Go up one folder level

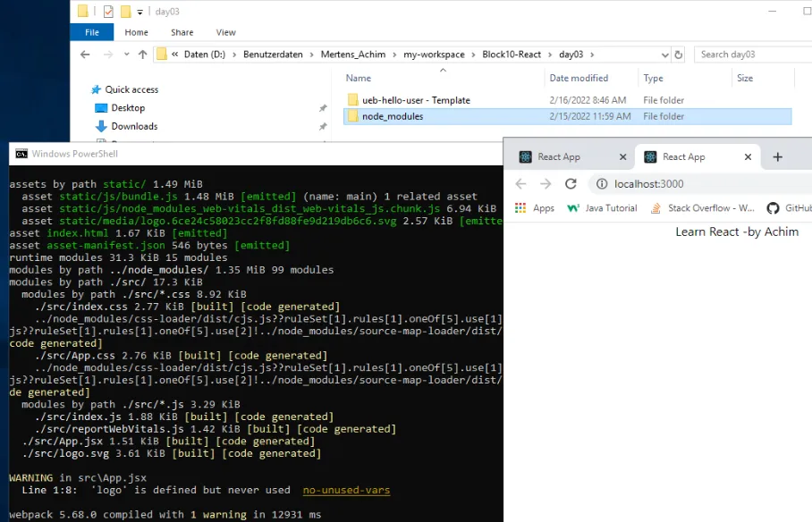tap(143, 55)
